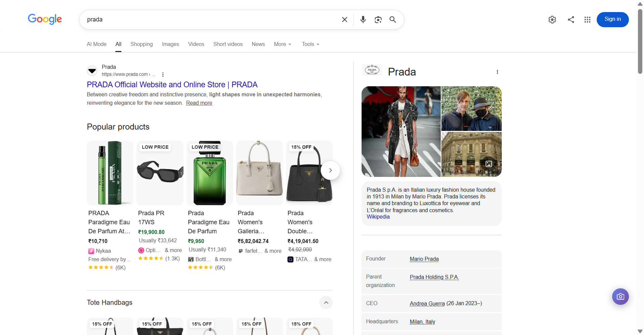Open the runway model photo
644x335 pixels.
[x=401, y=132]
